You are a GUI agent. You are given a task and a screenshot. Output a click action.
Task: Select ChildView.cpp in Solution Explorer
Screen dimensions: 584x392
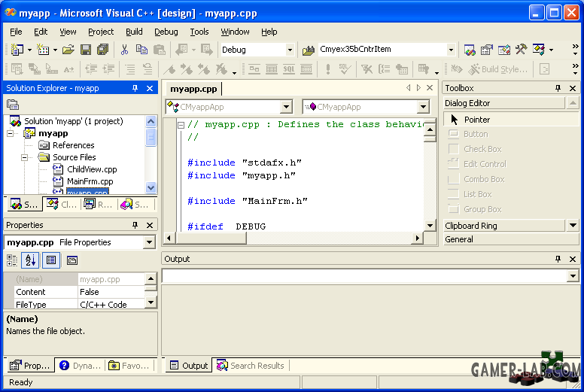pos(92,169)
